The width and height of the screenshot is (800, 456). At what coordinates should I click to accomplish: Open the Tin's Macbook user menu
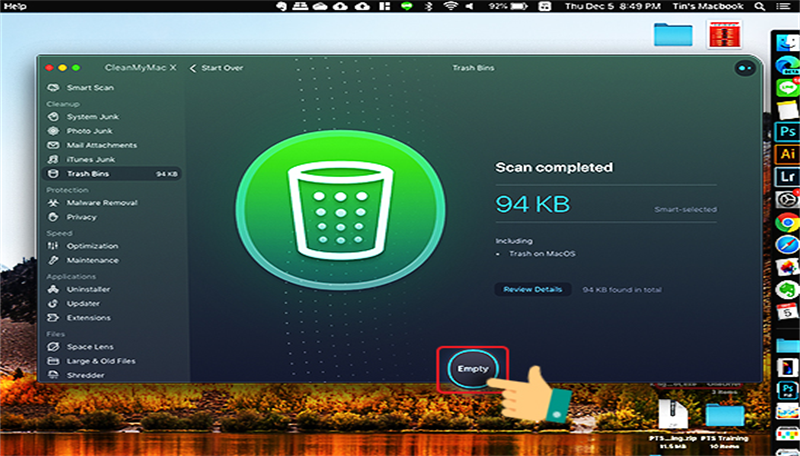point(708,6)
